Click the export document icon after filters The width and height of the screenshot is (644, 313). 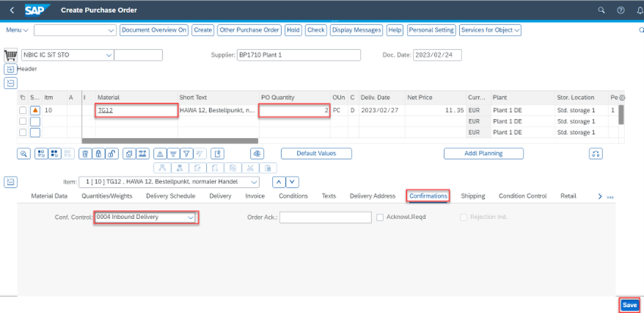pos(217,154)
